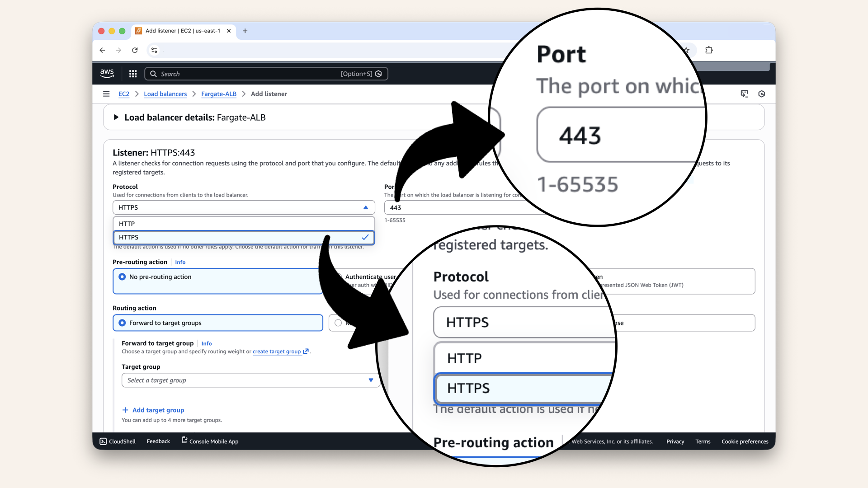Choose Forward to target groups routing action
Viewport: 868px width, 488px height.
122,323
